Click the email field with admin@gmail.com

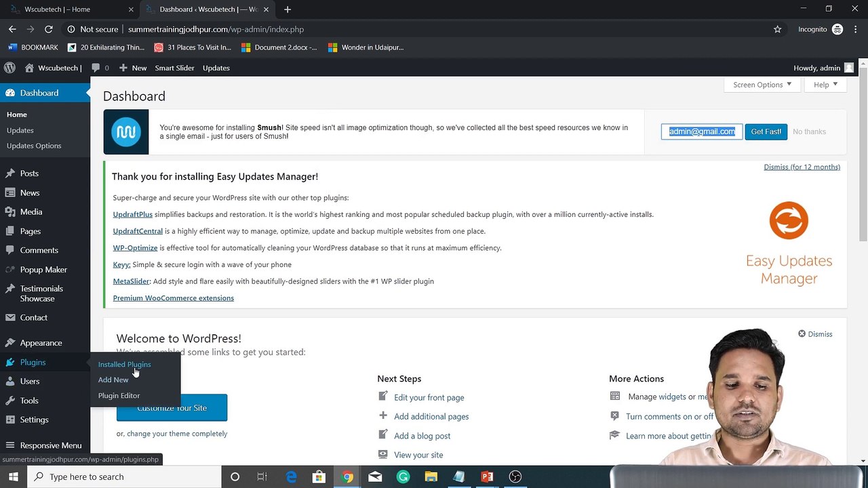(702, 131)
